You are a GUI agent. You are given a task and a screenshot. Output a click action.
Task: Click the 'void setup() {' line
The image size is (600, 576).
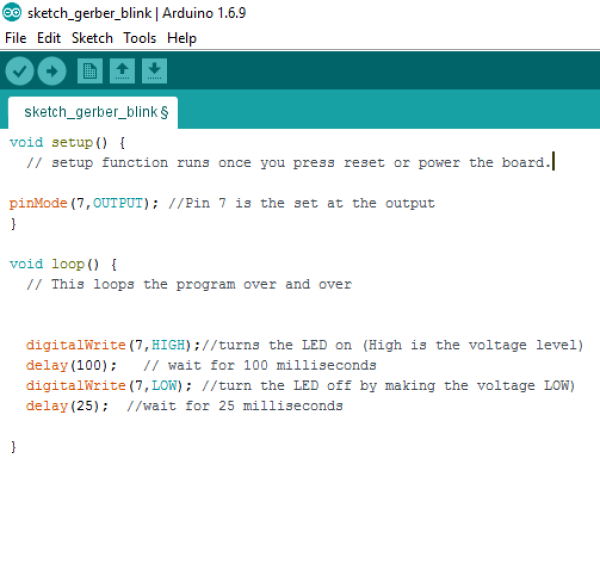(x=67, y=143)
